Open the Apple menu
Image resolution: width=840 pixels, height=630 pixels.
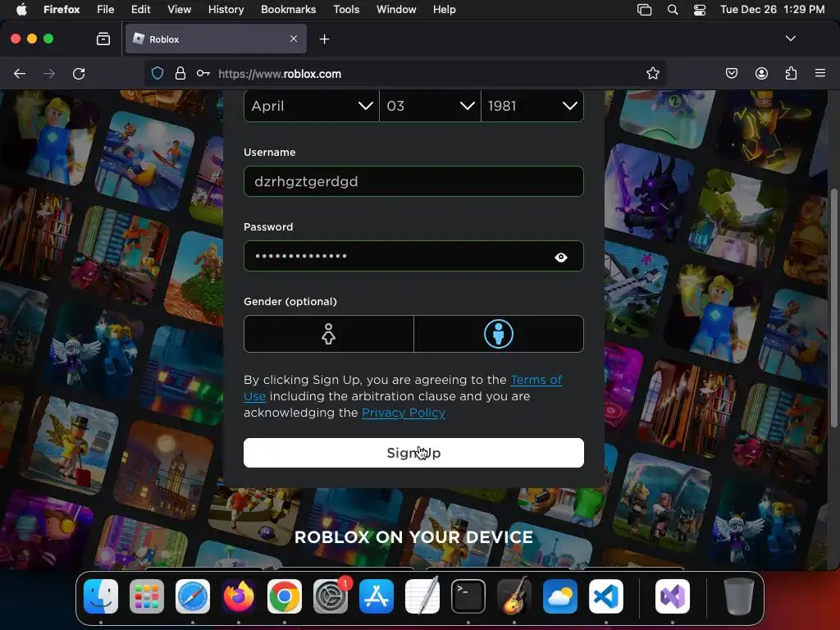[21, 10]
